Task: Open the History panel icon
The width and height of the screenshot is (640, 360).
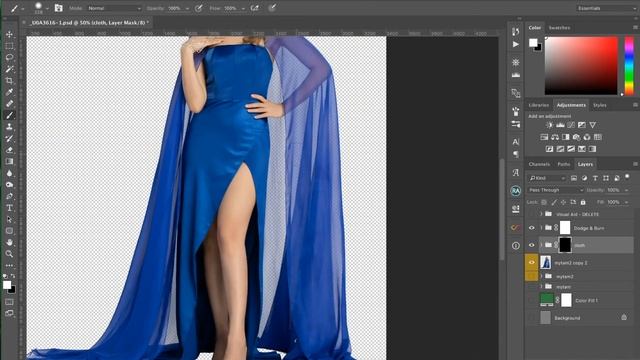Action: pyautogui.click(x=516, y=31)
